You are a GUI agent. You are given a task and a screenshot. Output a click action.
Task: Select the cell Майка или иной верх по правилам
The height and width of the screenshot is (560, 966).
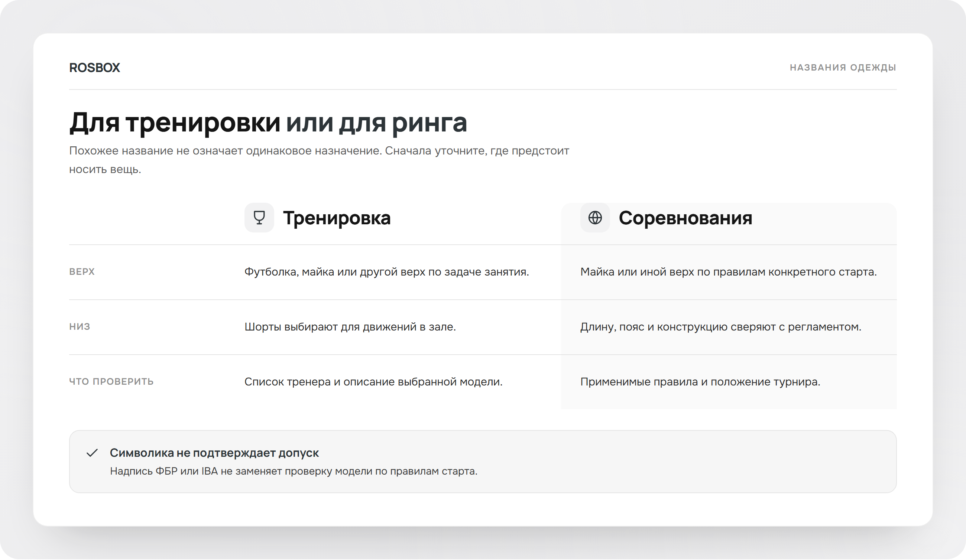tap(729, 272)
